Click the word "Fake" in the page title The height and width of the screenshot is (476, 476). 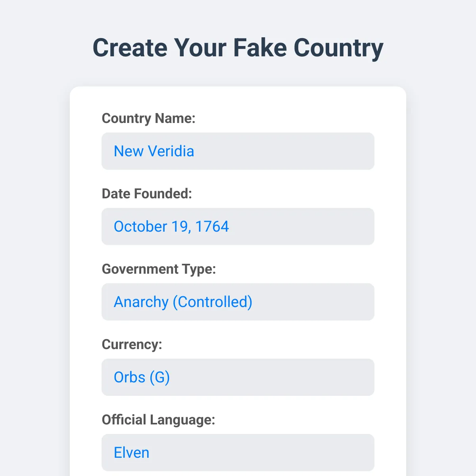260,48
